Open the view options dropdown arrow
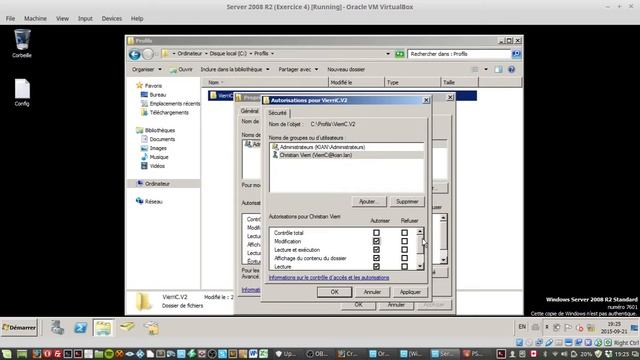 486,69
